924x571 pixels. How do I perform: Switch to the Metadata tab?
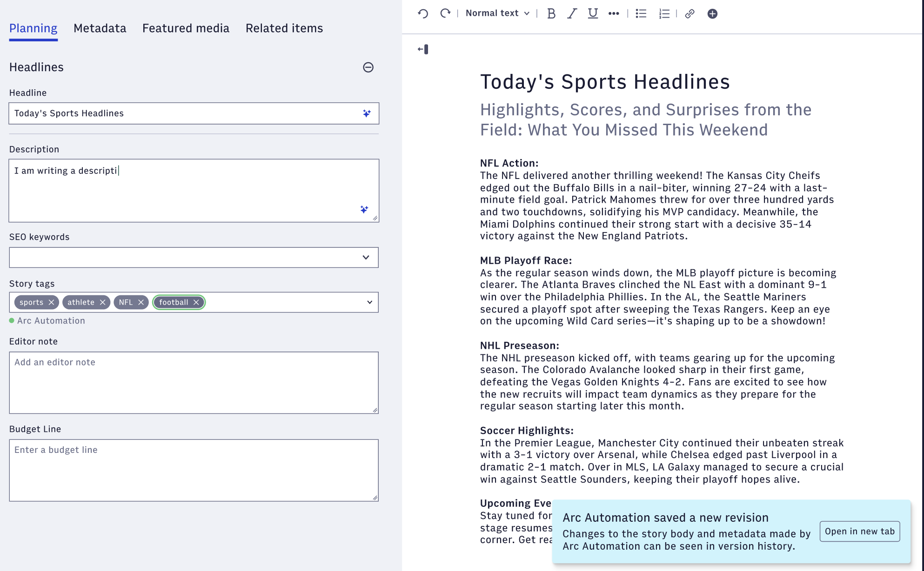[100, 28]
